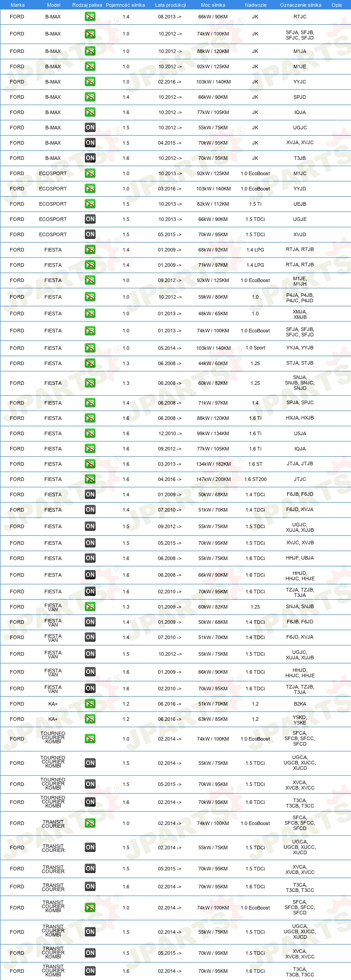Select the 'JTJC' engine code cell
The image size is (351, 980).
pos(300,479)
